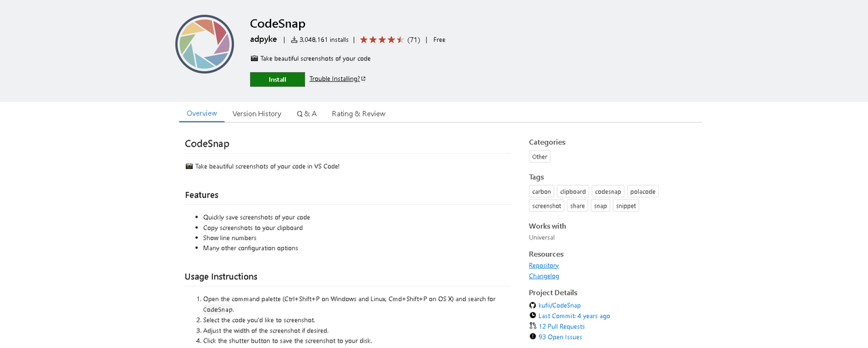Click the Works with heading
Image resolution: width=868 pixels, height=348 pixels.
(547, 226)
